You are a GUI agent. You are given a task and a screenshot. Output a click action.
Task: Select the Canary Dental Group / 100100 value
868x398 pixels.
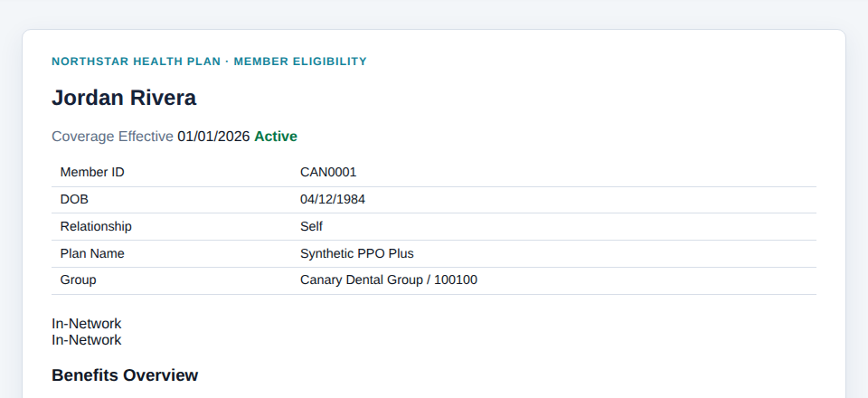click(389, 280)
